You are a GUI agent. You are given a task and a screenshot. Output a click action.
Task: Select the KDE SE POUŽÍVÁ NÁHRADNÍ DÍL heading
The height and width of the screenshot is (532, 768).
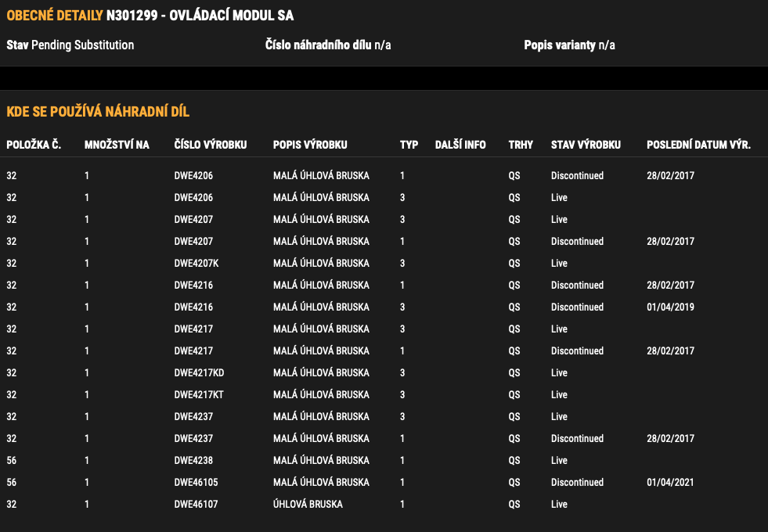pyautogui.click(x=98, y=112)
